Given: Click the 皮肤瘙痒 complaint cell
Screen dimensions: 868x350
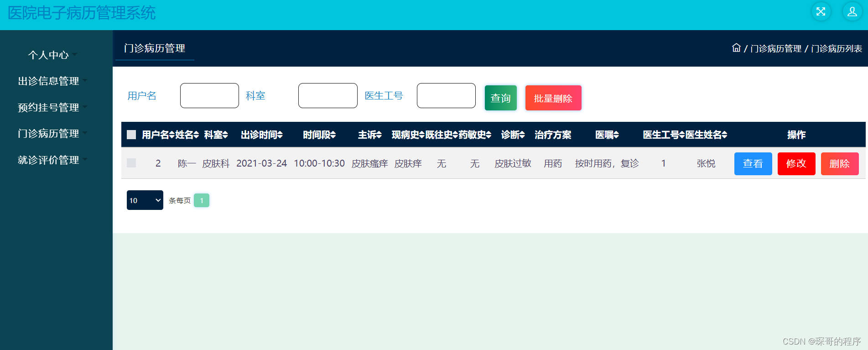Looking at the screenshot, I should 370,163.
